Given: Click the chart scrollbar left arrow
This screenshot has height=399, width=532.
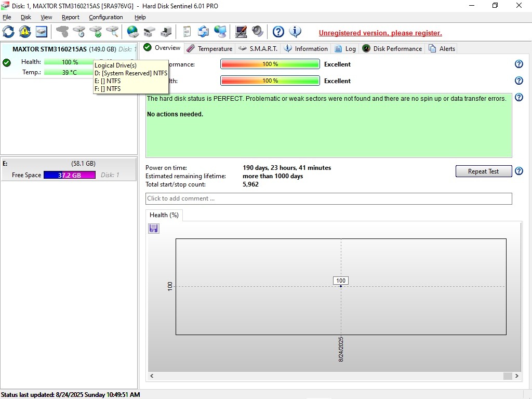Looking at the screenshot, I should coord(152,376).
